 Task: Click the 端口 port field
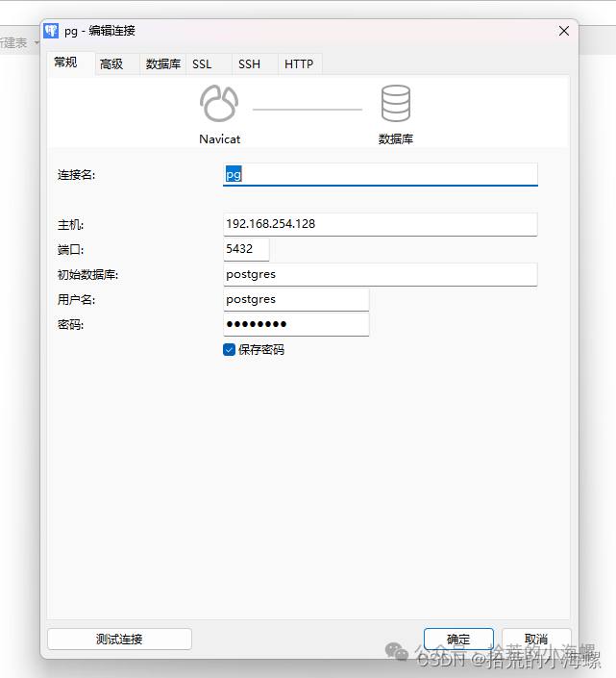(x=246, y=249)
